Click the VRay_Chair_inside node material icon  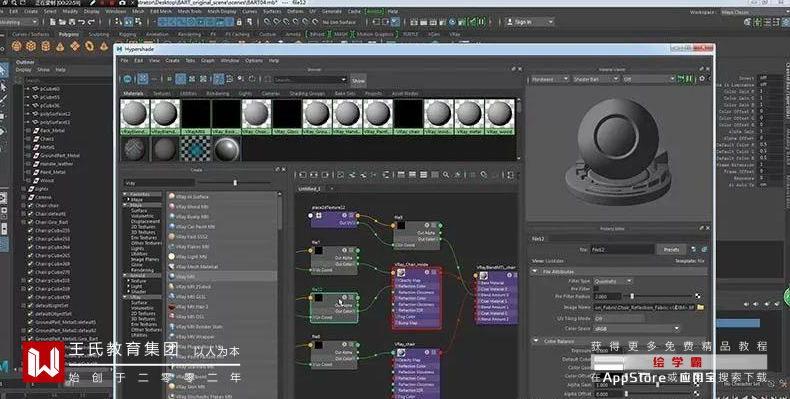[x=401, y=273]
